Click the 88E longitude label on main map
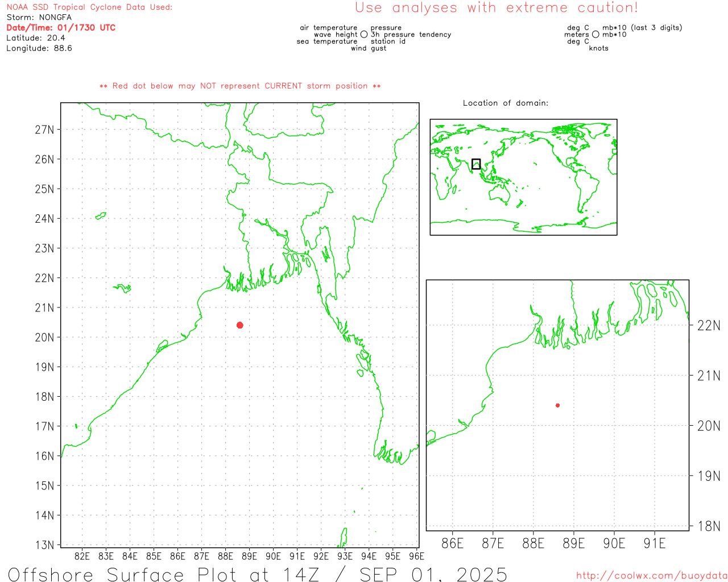The height and width of the screenshot is (582, 728). [x=226, y=556]
